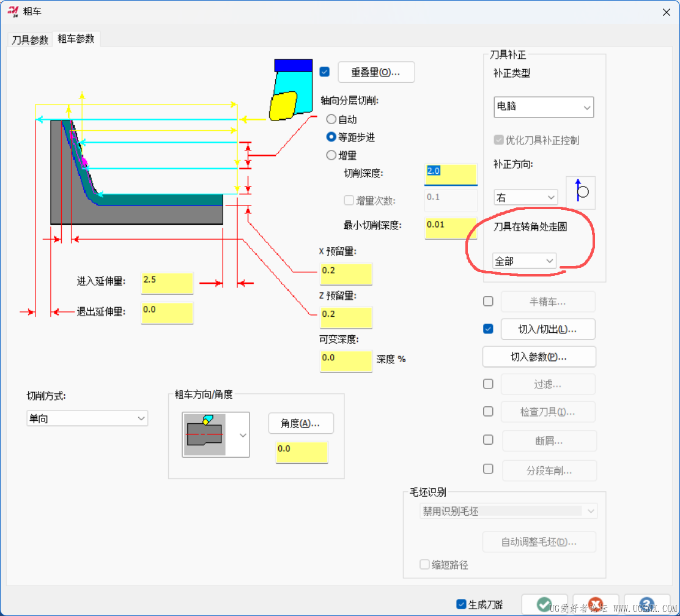Open the 切入参数(P)... dialog
Viewport: 680px width, 616px height.
click(x=539, y=357)
